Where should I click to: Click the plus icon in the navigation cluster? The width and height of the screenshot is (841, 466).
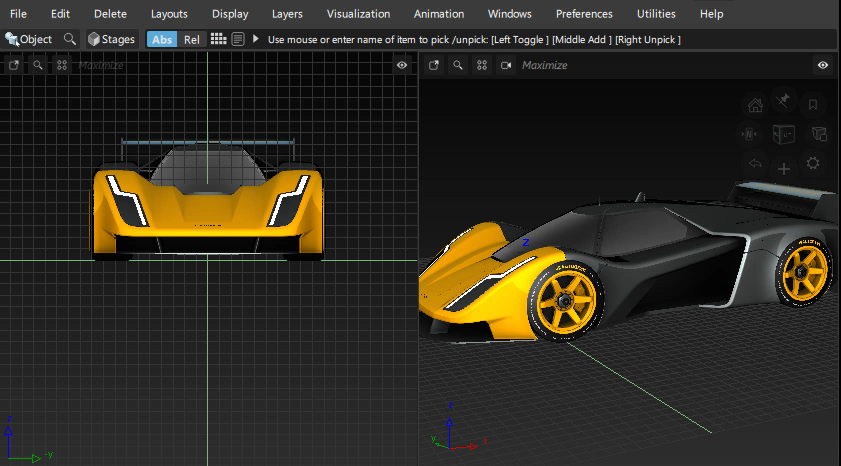tap(784, 169)
